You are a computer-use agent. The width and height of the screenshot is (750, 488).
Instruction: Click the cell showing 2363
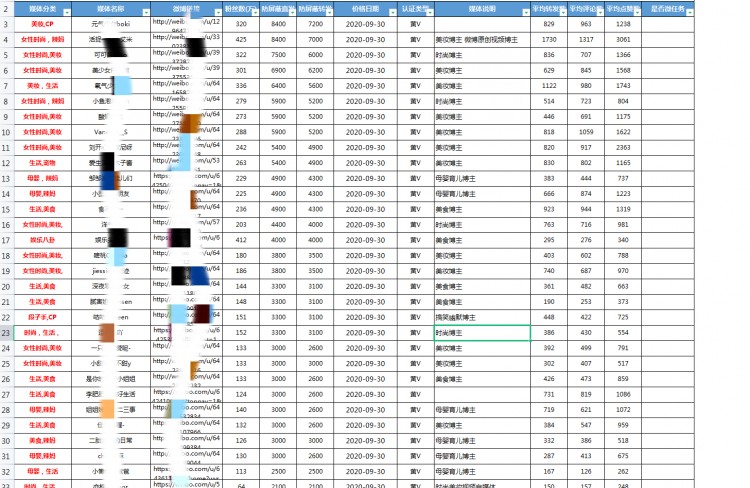tap(623, 147)
